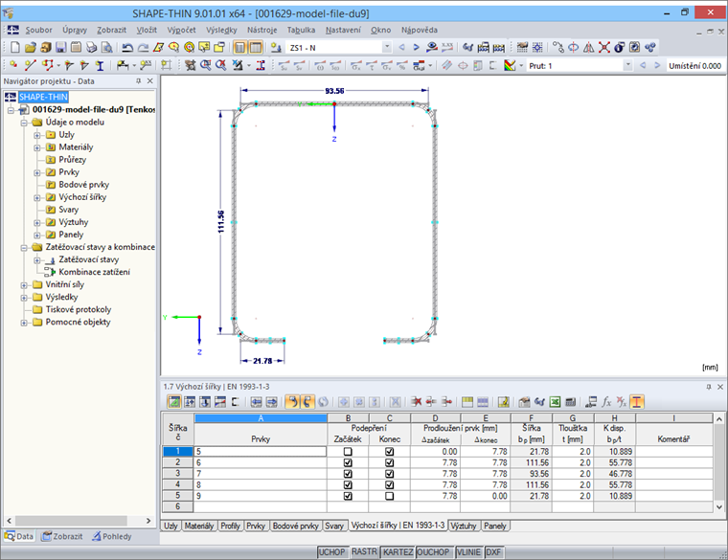This screenshot has height=560, width=728.
Task: Click the target circle icon in top toolbar
Action: (x=189, y=47)
